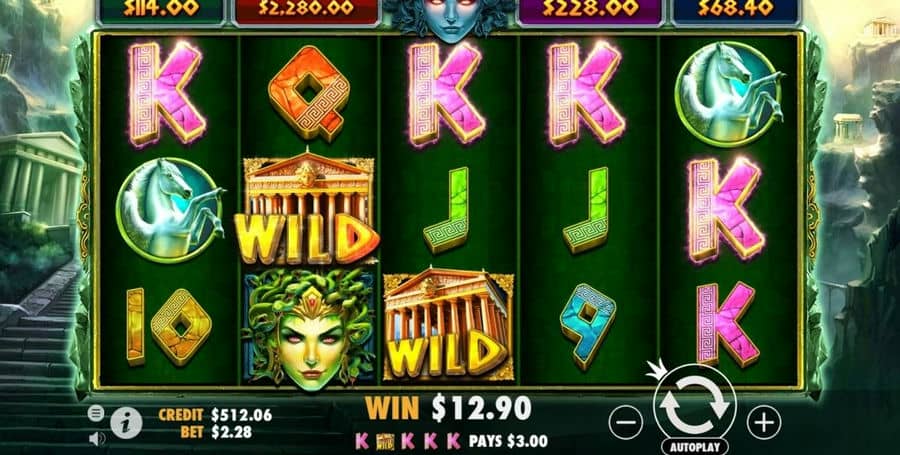Click the blue 9 symbol
The image size is (900, 455).
(587, 325)
